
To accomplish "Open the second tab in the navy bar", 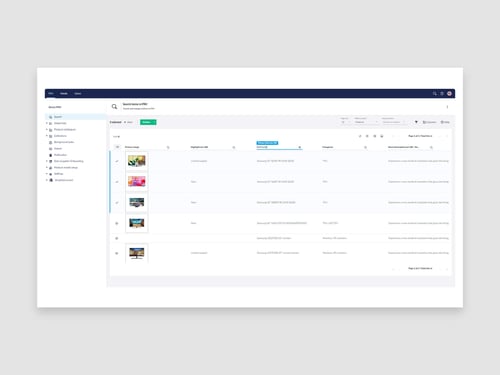I will (64, 94).
